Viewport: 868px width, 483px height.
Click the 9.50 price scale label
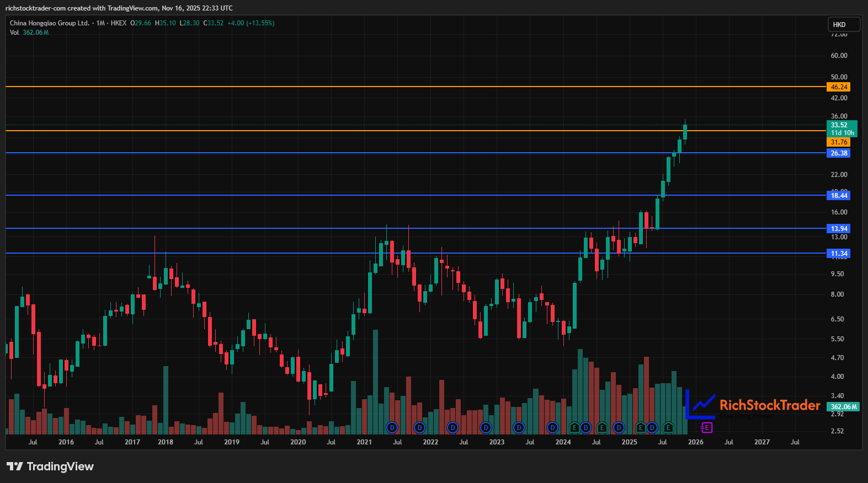tap(838, 274)
